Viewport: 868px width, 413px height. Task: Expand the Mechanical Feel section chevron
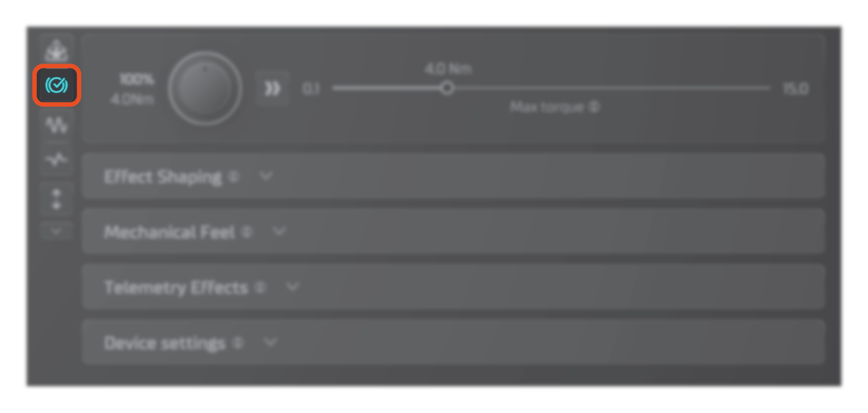(x=279, y=231)
